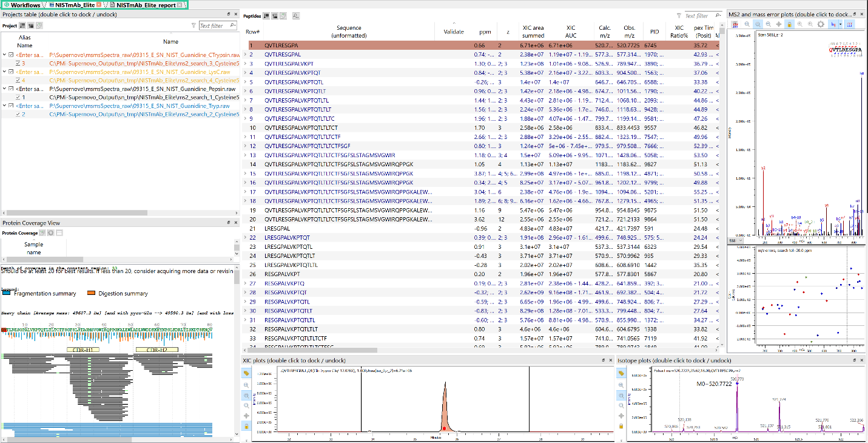The height and width of the screenshot is (443, 868).
Task: Collapse the Tryp.raw project tree row
Action: tap(4, 106)
